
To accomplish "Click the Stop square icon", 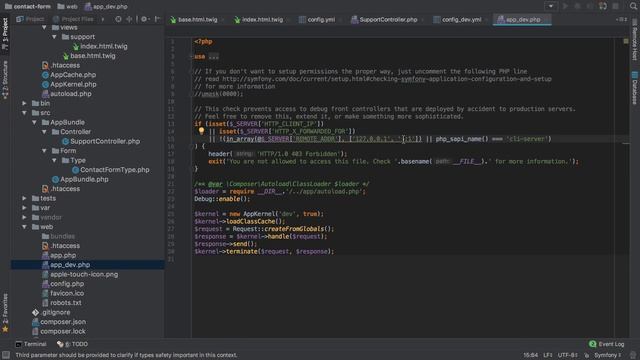I will point(616,6).
